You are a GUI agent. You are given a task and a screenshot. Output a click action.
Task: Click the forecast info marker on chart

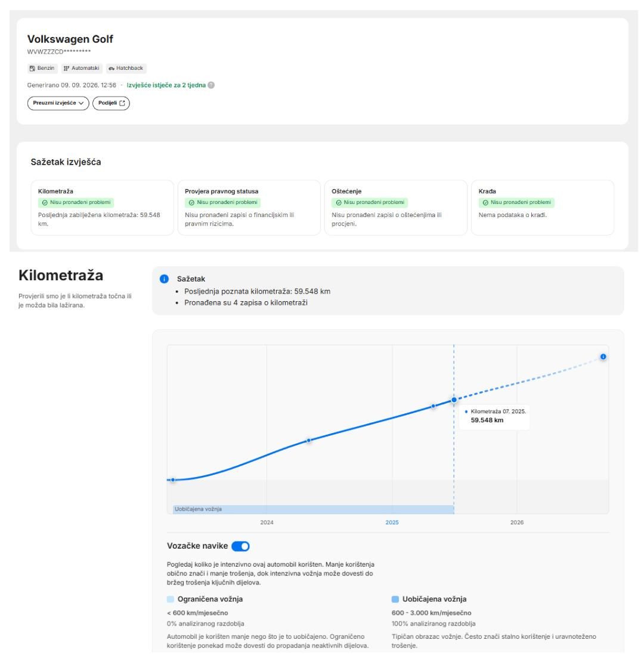(603, 357)
